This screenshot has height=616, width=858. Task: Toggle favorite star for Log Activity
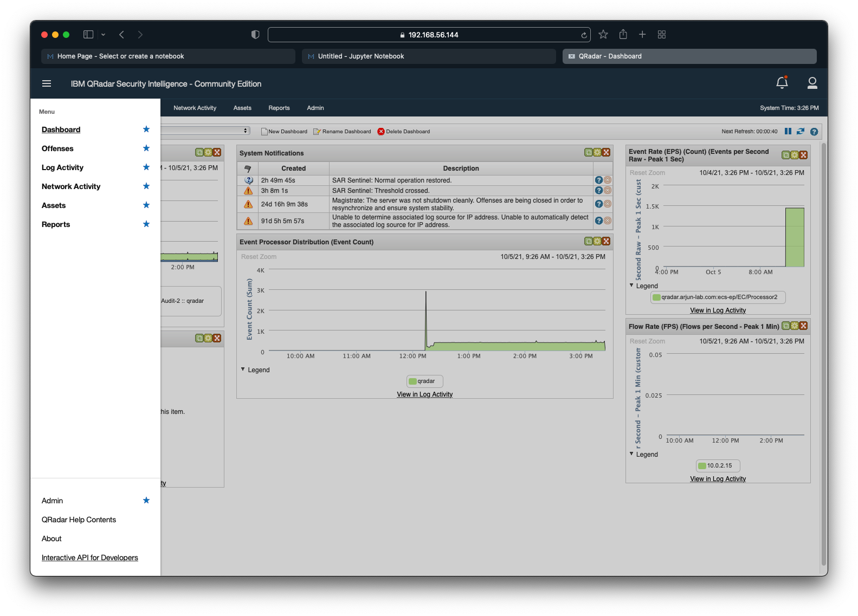(146, 167)
